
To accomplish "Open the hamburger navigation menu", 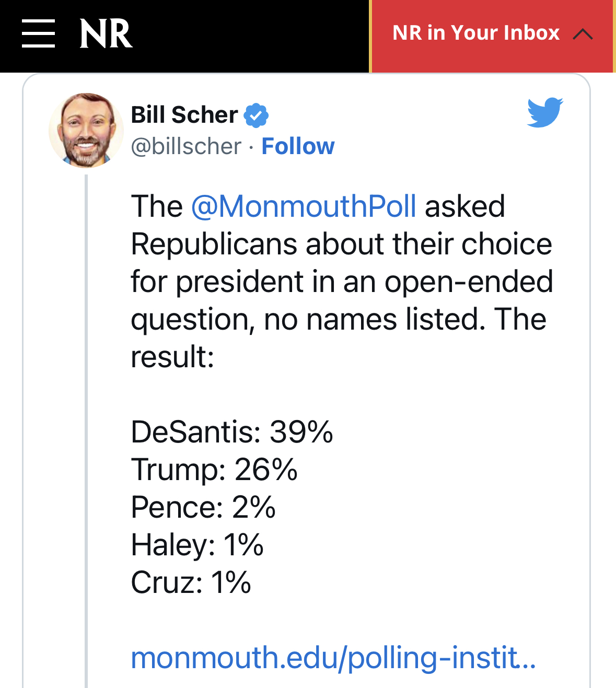I will tap(38, 34).
